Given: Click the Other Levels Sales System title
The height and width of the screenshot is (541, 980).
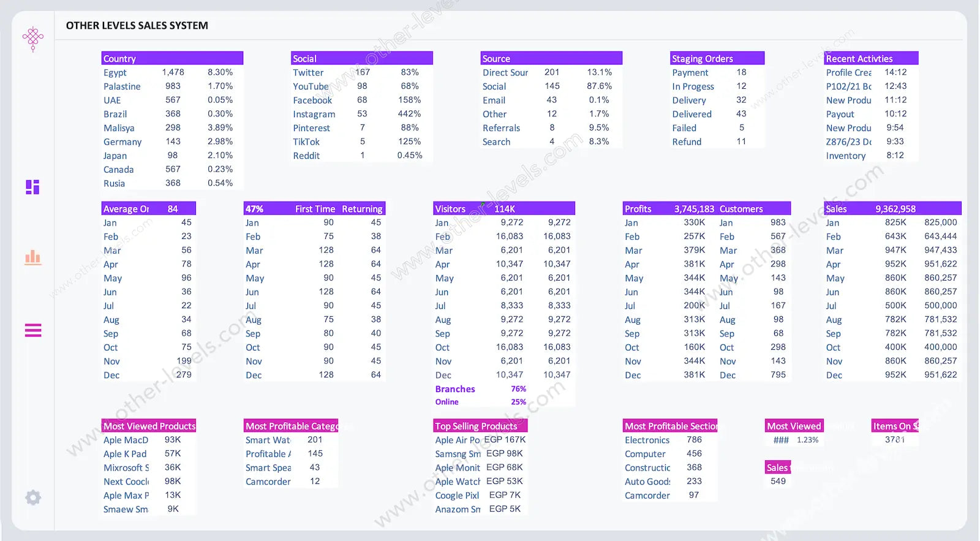Looking at the screenshot, I should 137,26.
